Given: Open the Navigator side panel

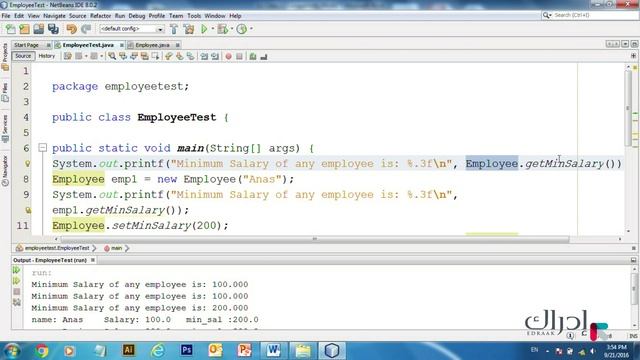Looking at the screenshot, I should (x=5, y=171).
